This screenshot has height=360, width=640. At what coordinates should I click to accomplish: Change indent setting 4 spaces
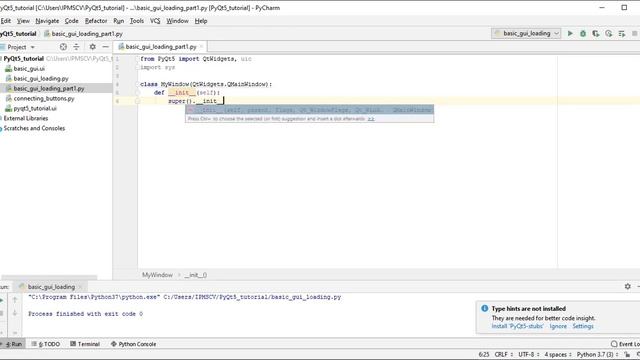558,354
